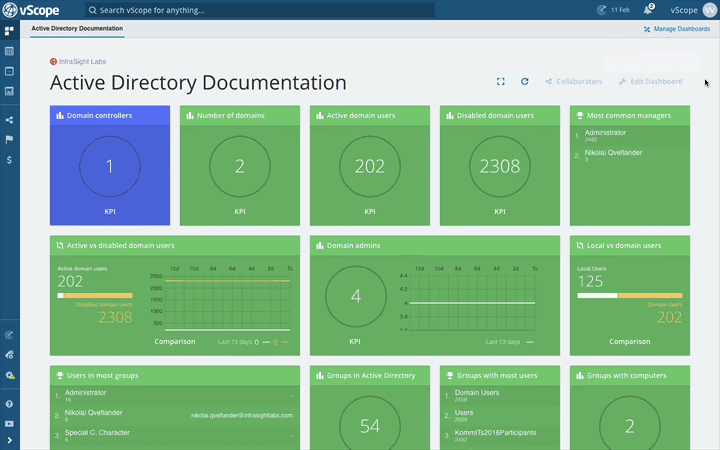The image size is (720, 450).
Task: Open the help question mark icon
Action: 9,404
